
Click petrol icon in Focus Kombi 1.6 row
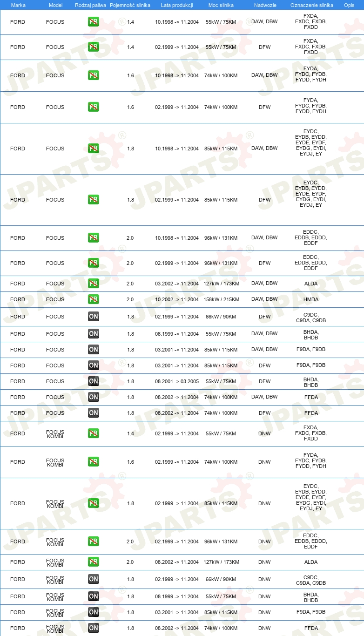pos(94,462)
